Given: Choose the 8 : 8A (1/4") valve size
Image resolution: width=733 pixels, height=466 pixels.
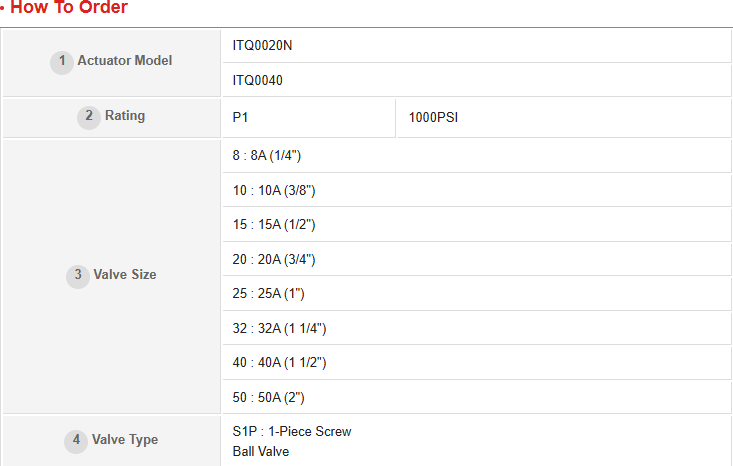Looking at the screenshot, I should (267, 156).
